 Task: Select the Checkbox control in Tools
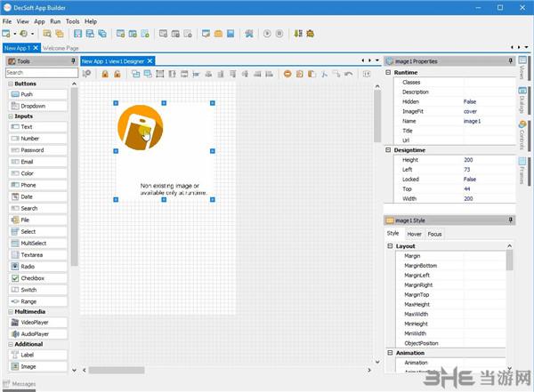(x=37, y=278)
